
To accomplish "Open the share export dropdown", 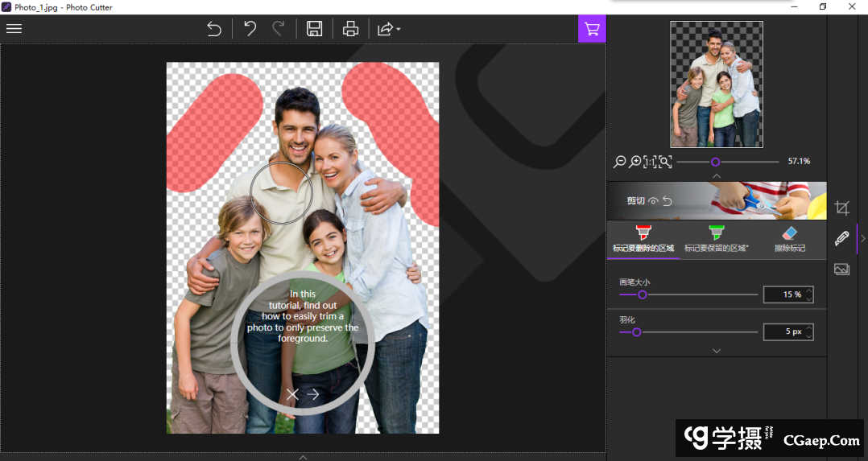I will click(388, 29).
